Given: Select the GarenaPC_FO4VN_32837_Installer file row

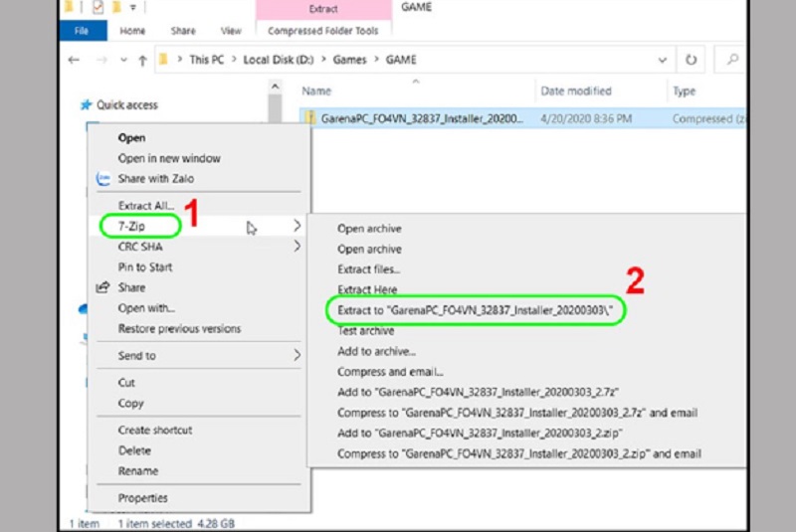Looking at the screenshot, I should pyautogui.click(x=522, y=118).
